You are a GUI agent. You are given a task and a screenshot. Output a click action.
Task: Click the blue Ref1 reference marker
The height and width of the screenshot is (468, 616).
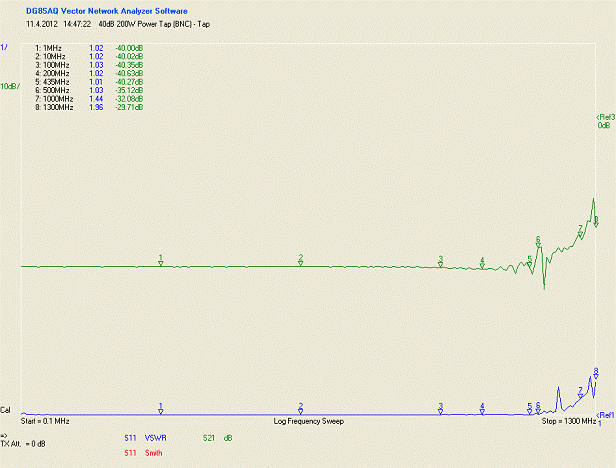[605, 414]
